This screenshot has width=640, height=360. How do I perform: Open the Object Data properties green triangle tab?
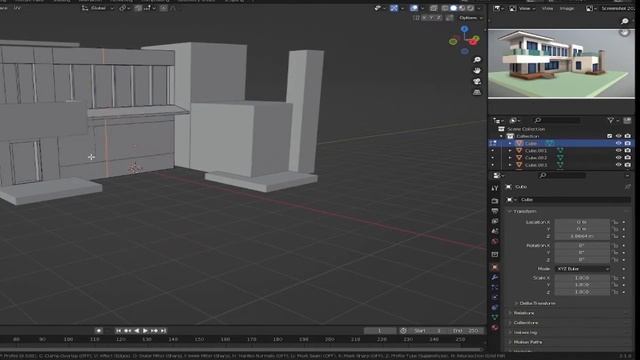pos(495,317)
